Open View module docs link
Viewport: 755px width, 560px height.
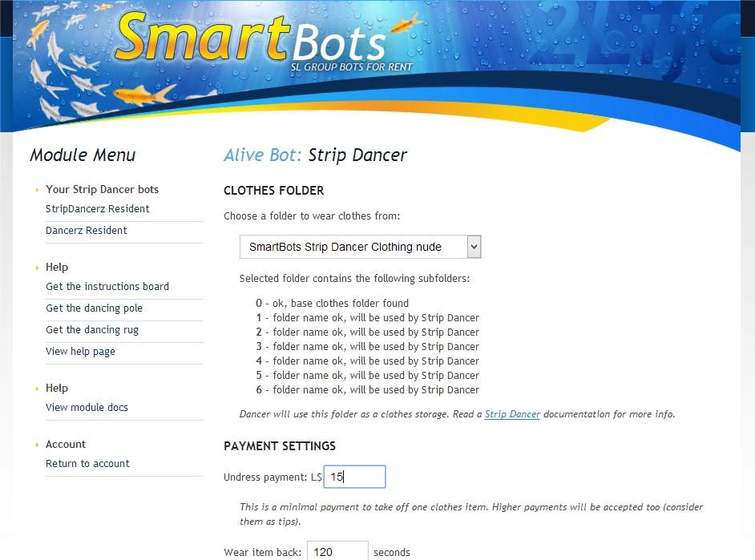tap(87, 408)
